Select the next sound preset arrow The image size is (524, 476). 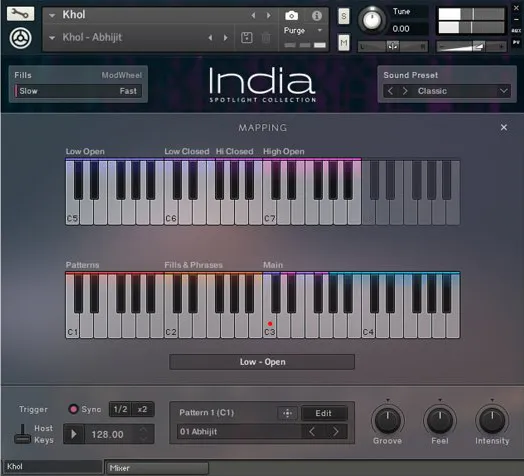click(x=405, y=91)
